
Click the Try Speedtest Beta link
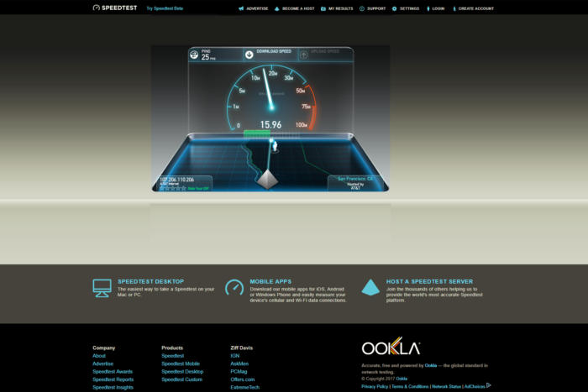point(165,8)
